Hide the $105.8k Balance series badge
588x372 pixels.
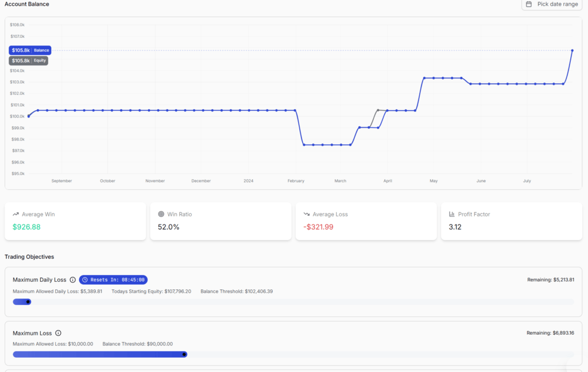pyautogui.click(x=30, y=50)
